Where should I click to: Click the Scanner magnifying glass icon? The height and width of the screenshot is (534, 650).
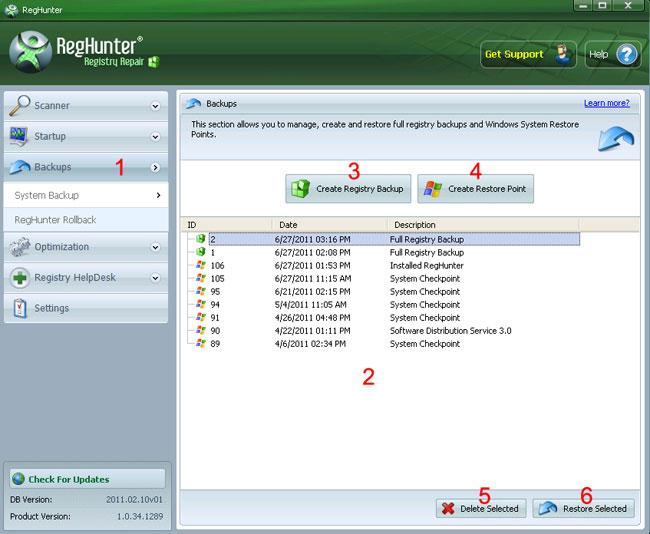19,105
